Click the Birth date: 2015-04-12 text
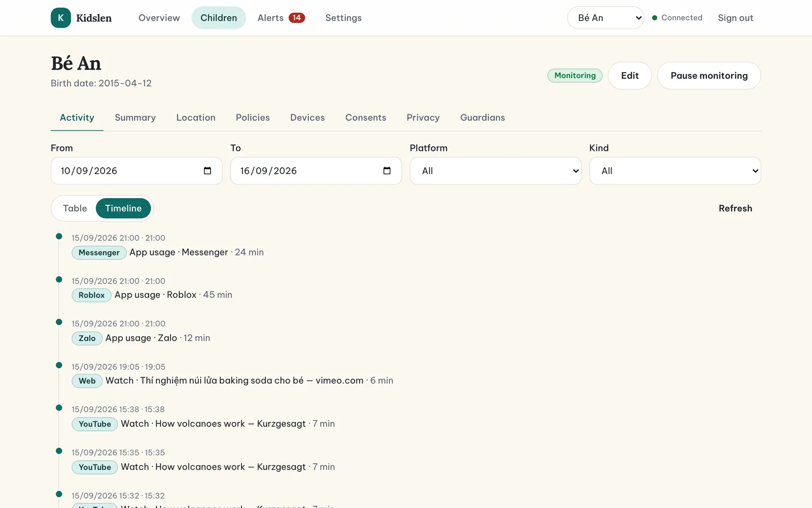812x508 pixels. point(101,83)
